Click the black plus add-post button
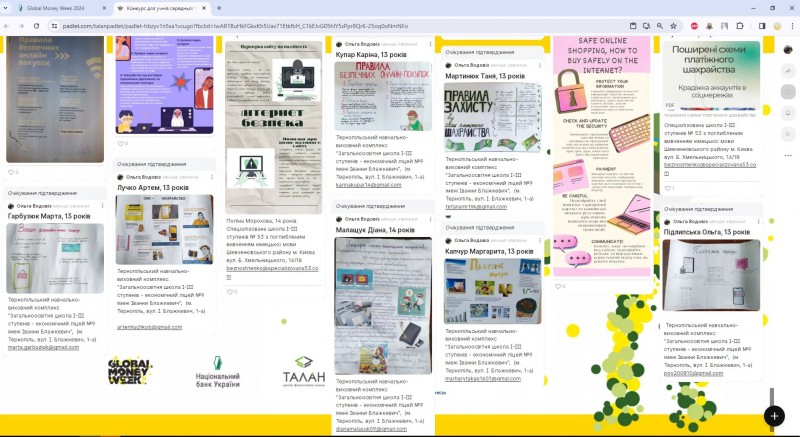The width and height of the screenshot is (800, 437). pyautogui.click(x=773, y=415)
